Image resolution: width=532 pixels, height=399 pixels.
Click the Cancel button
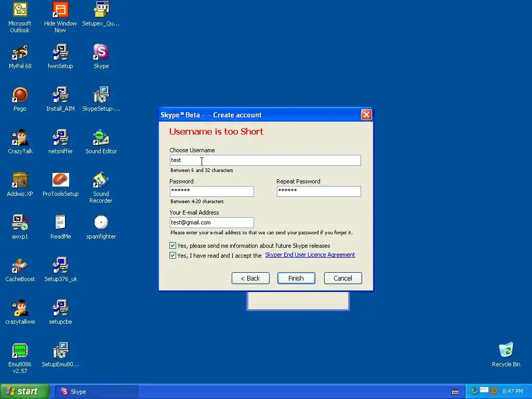pos(343,278)
